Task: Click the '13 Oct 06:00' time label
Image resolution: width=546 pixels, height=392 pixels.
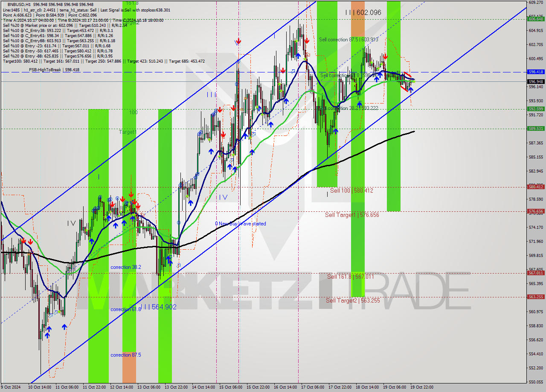Action: pyautogui.click(x=149, y=387)
